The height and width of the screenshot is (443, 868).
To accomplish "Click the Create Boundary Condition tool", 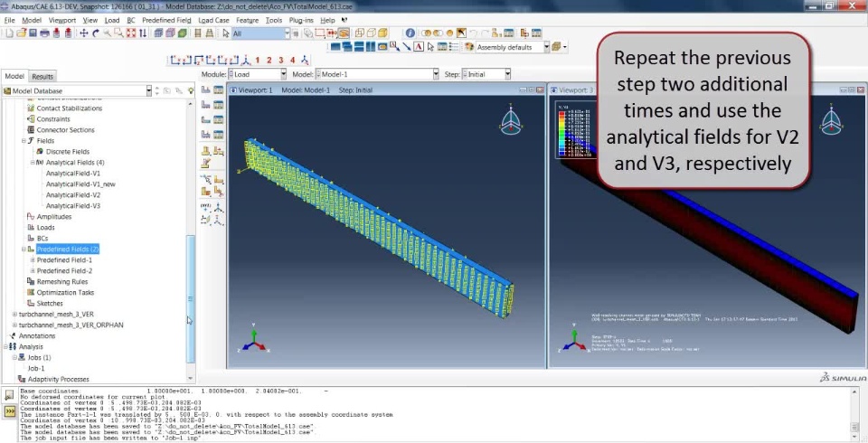I will pyautogui.click(x=206, y=104).
